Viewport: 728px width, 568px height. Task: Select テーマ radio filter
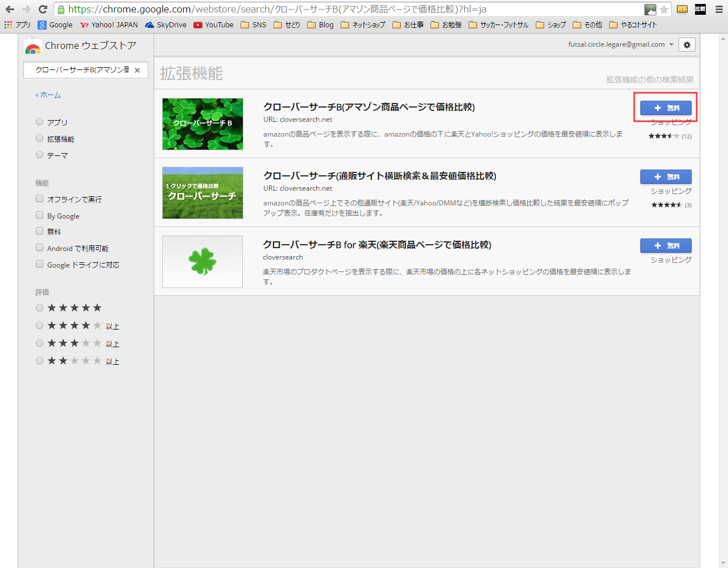coord(39,155)
